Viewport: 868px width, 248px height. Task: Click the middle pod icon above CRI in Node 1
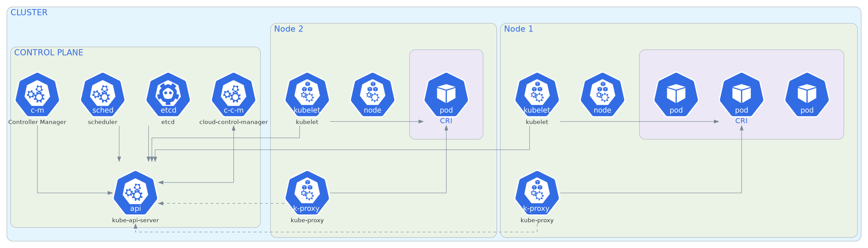pos(742,94)
